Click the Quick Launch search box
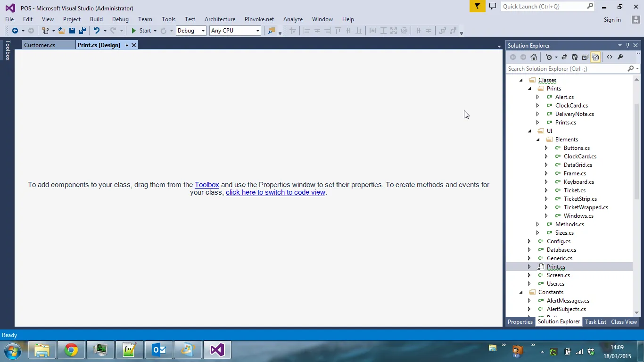The width and height of the screenshot is (644, 362). pyautogui.click(x=548, y=6)
